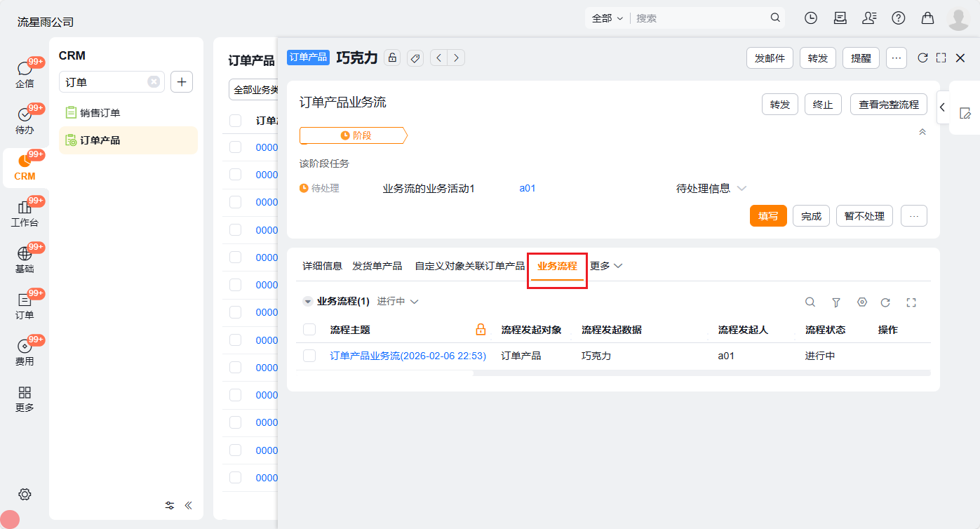Tick checkbox for 订单产品业务流 row
This screenshot has height=529, width=980.
[x=309, y=356]
